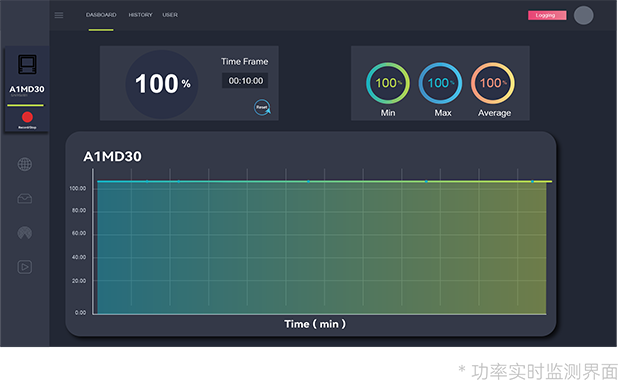Select the Min 100% gauge
This screenshot has width=618, height=380.
[388, 83]
